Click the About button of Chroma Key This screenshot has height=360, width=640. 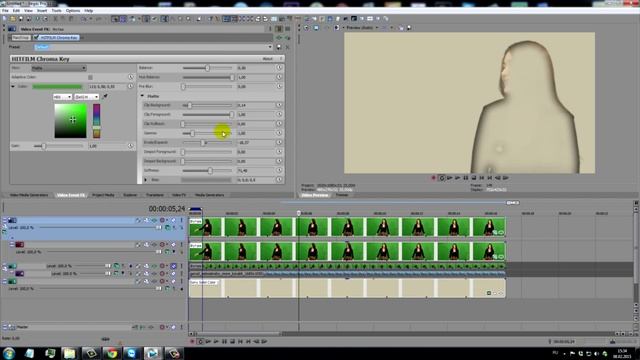(268, 59)
